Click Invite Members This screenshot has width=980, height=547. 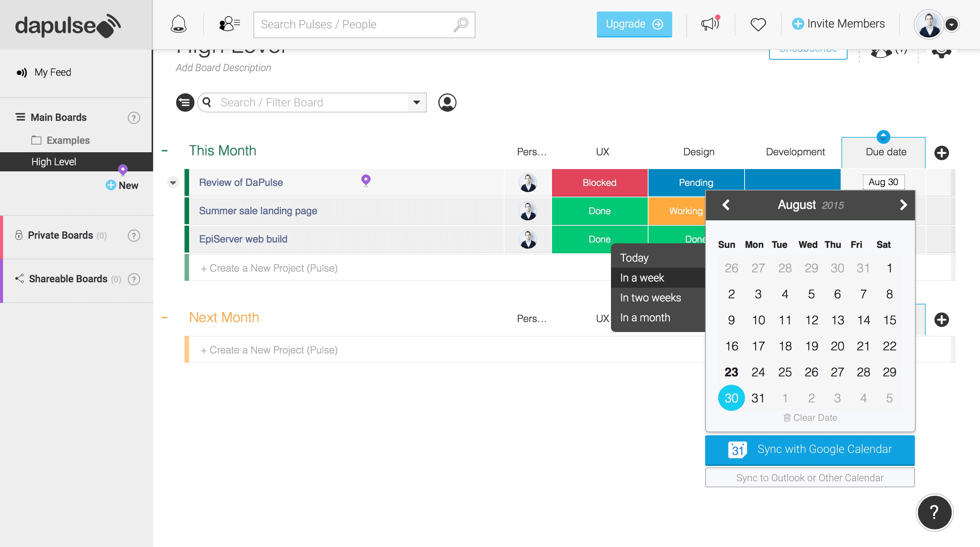[x=838, y=24]
